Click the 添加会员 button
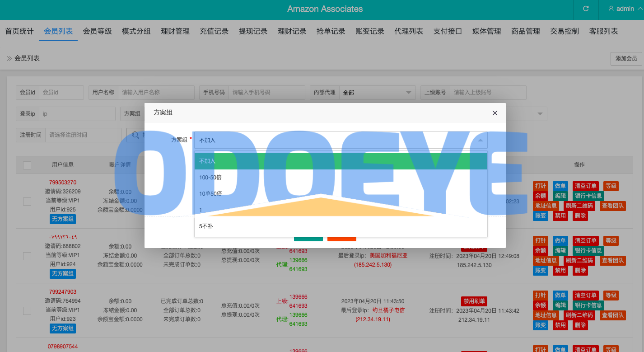 pyautogui.click(x=626, y=58)
